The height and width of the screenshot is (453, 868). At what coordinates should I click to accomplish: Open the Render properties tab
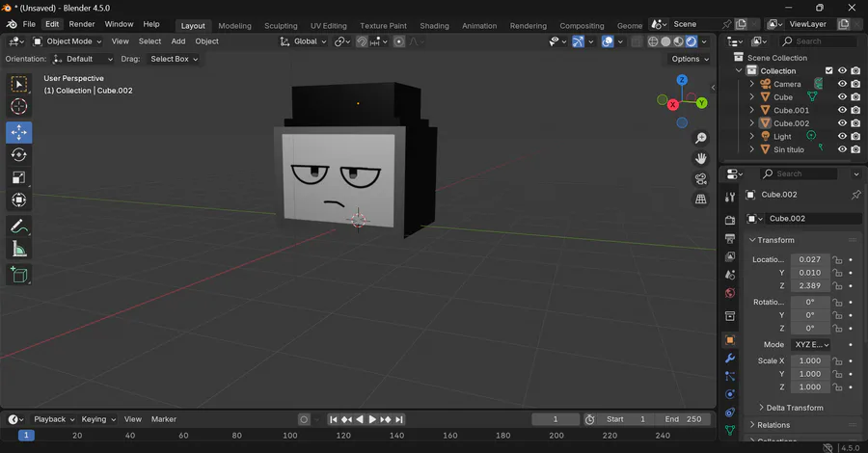pyautogui.click(x=730, y=220)
